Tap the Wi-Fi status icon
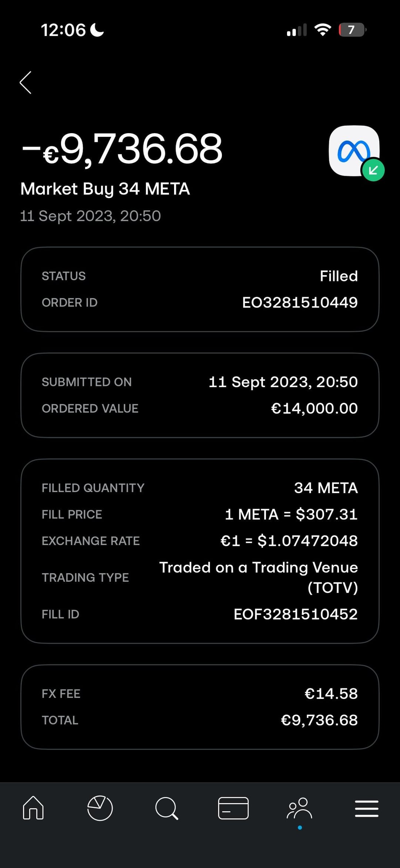This screenshot has width=400, height=868. [x=323, y=30]
